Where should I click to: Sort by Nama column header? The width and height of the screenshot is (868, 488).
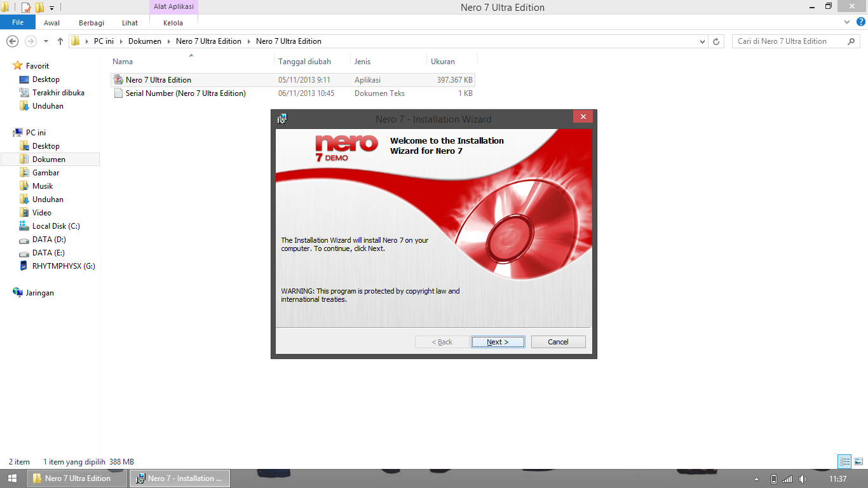pyautogui.click(x=193, y=62)
